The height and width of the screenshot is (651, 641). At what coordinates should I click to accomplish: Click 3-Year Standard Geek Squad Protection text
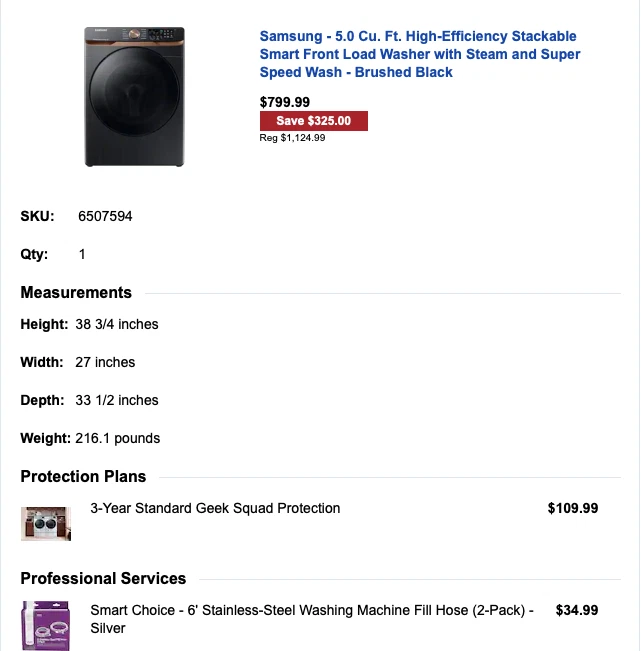pos(215,508)
